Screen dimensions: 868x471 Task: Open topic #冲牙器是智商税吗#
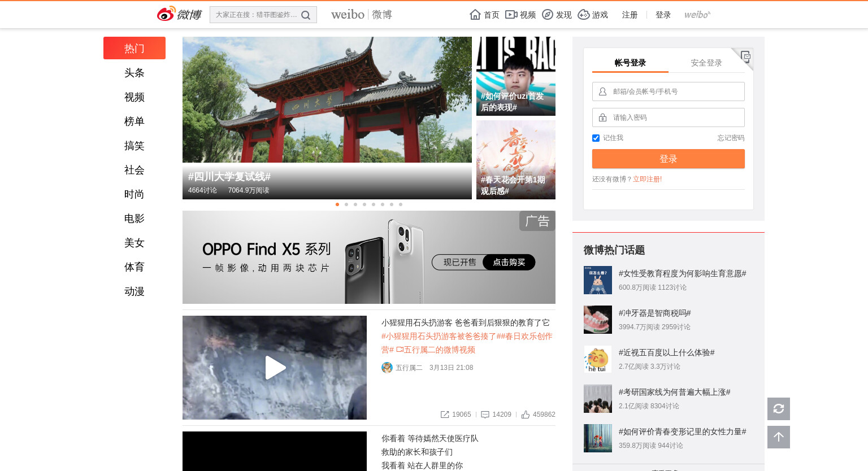pos(654,313)
